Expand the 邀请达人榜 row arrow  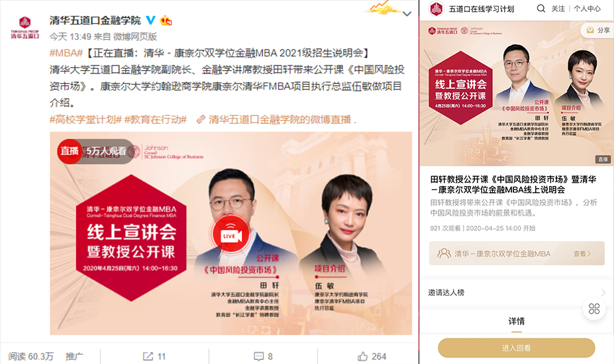pos(603,293)
